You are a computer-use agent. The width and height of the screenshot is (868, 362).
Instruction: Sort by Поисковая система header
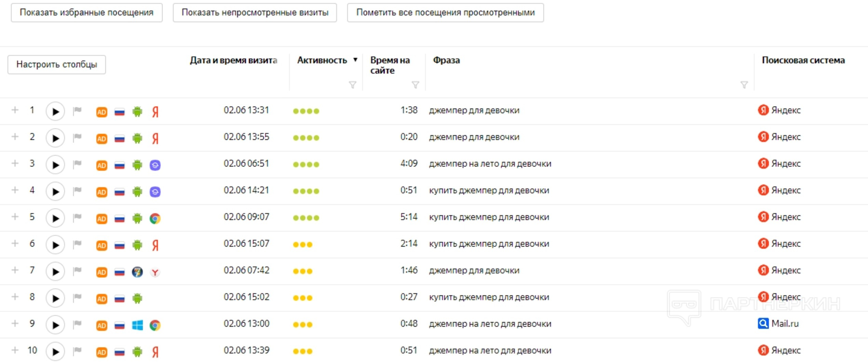(803, 60)
